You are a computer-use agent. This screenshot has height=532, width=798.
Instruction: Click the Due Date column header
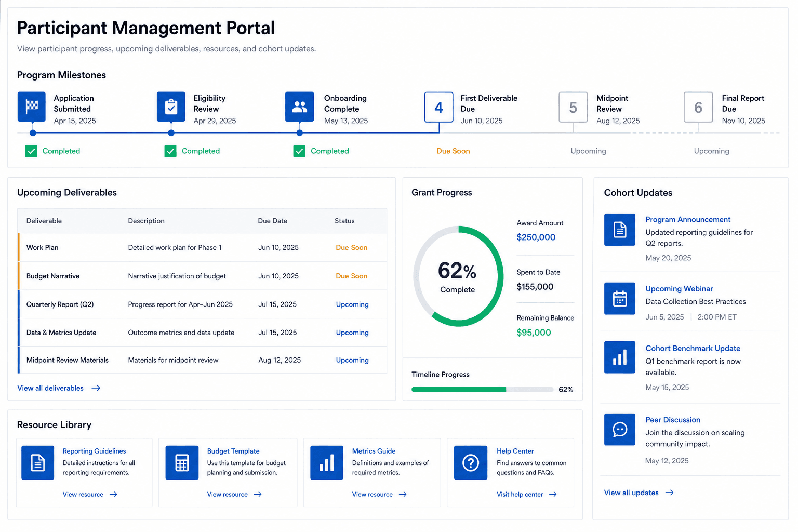[272, 221]
